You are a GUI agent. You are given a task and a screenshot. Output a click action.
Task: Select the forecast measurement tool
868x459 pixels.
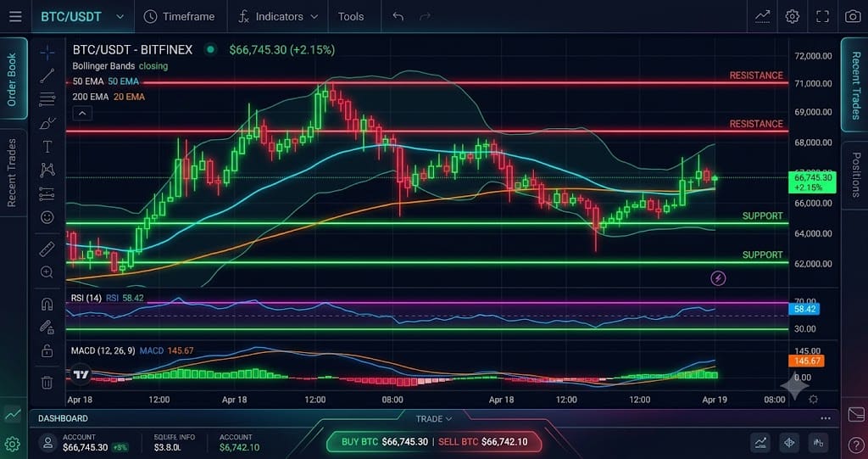pyautogui.click(x=47, y=193)
